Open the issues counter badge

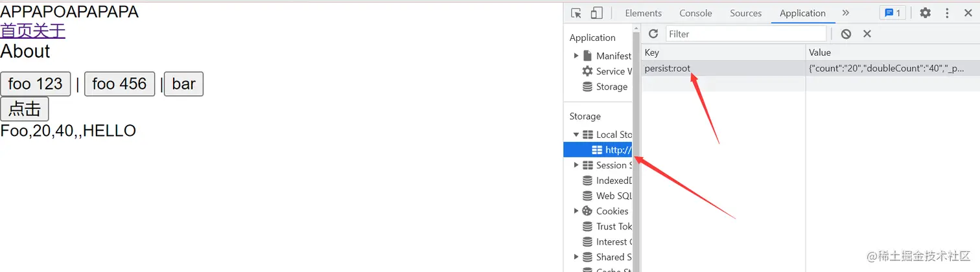coord(892,13)
